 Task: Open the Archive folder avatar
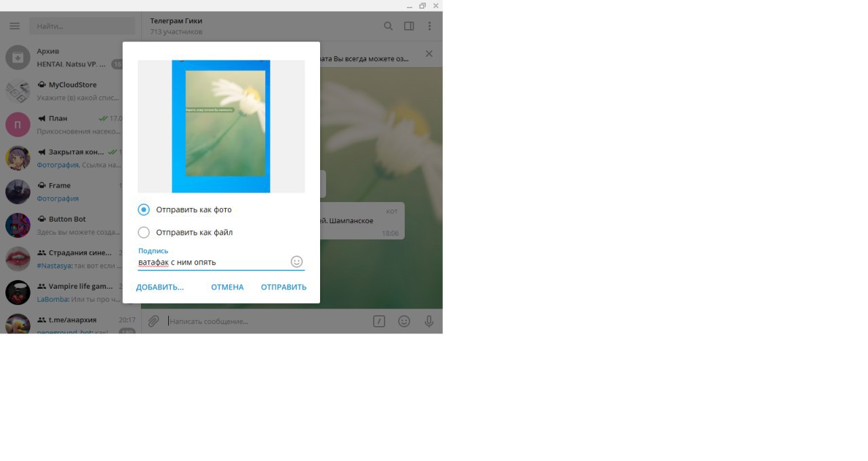coord(18,58)
